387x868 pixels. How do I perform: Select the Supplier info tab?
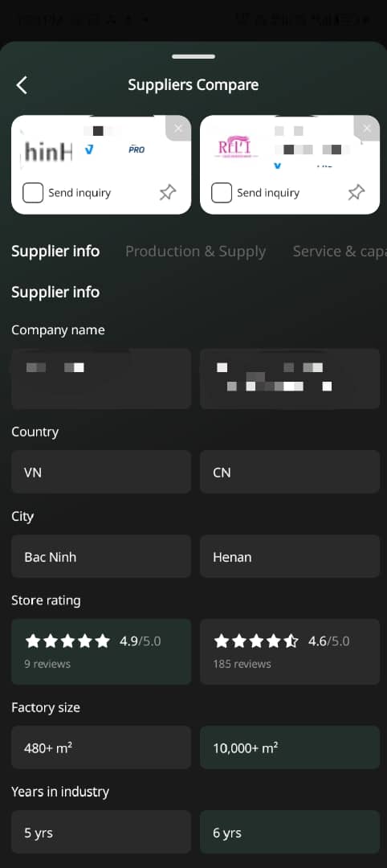pos(55,252)
